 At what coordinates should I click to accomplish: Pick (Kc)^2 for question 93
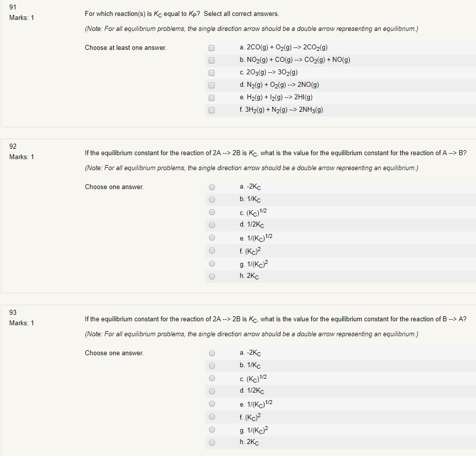pos(212,417)
